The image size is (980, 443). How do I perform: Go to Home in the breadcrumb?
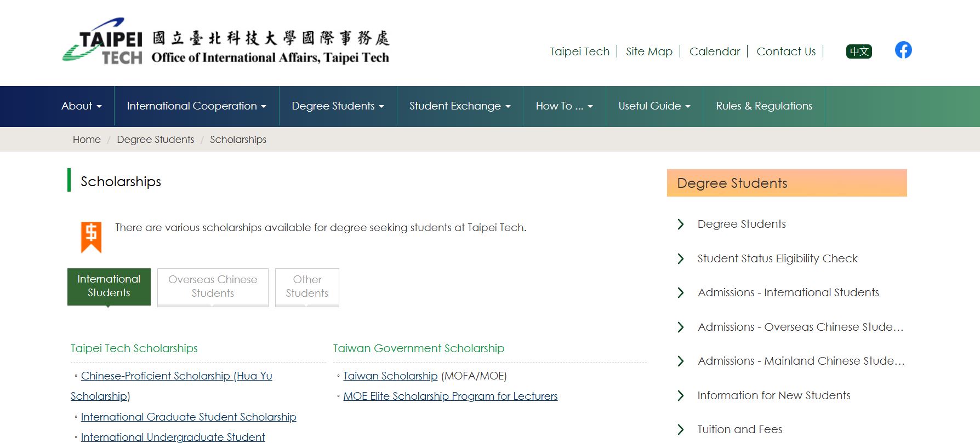87,140
